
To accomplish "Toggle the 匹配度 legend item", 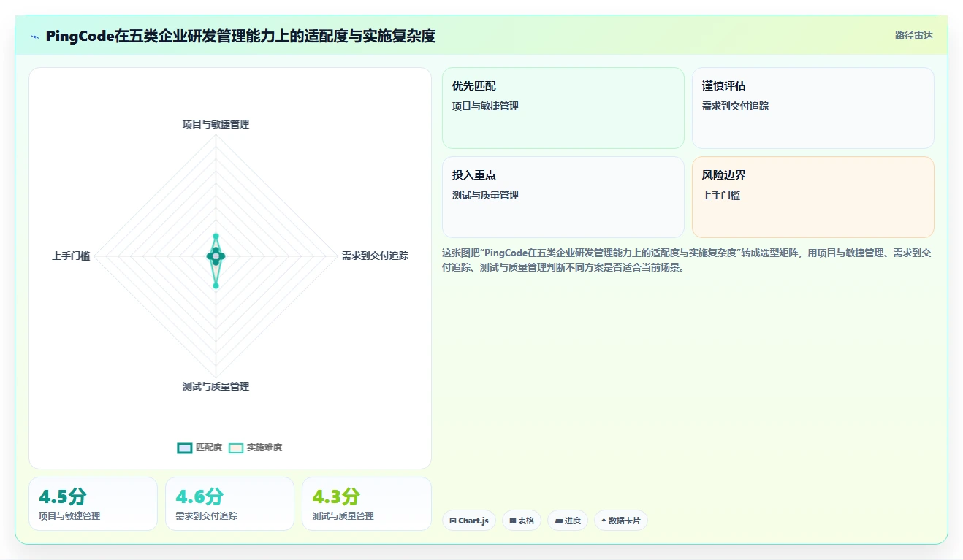I will (x=199, y=448).
